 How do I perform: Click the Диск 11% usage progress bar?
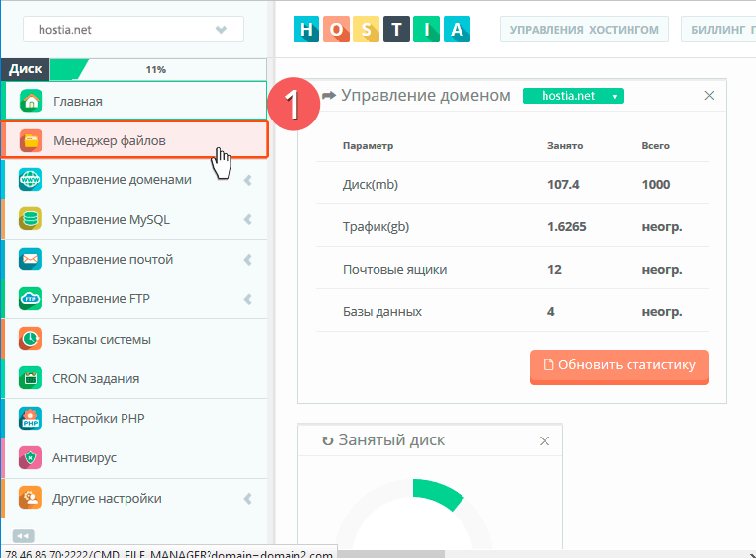point(158,69)
